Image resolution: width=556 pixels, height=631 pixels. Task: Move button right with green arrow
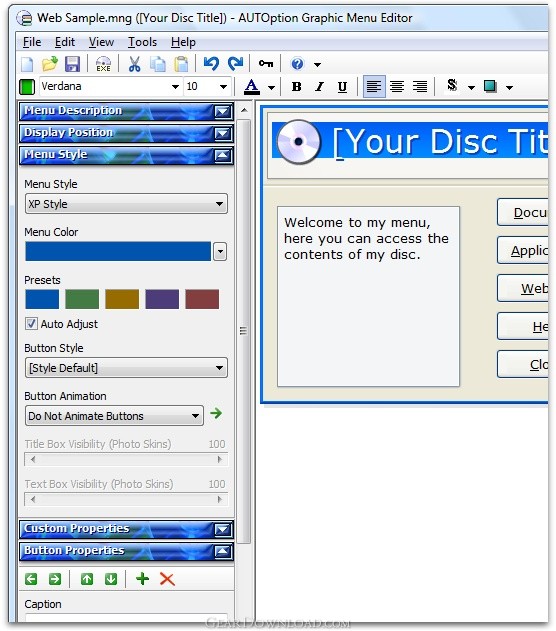(x=55, y=579)
